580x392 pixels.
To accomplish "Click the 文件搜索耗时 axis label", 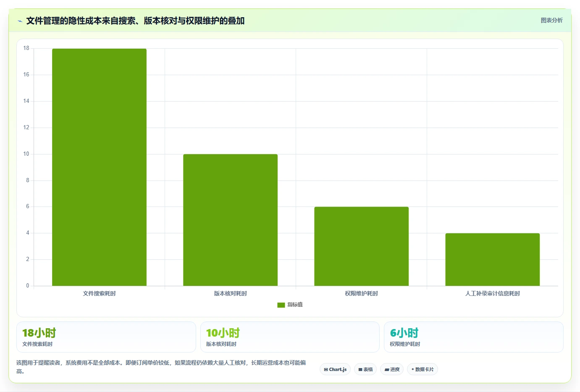I will click(99, 293).
